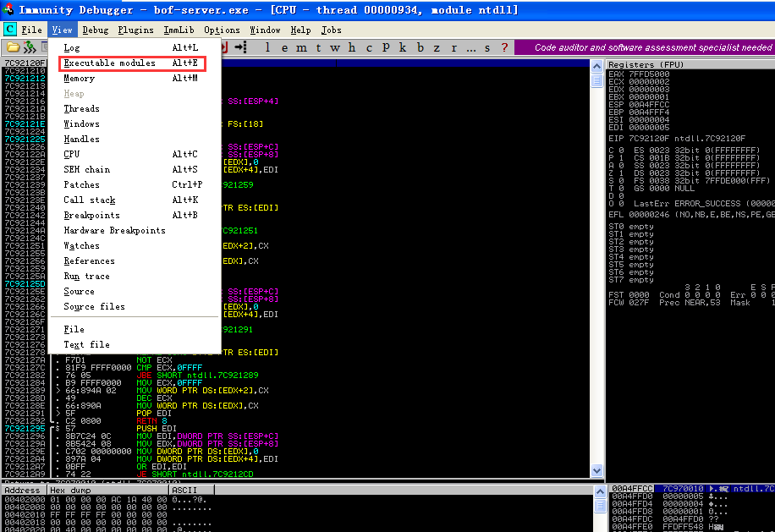Open the Debug menu
This screenshot has width=775, height=532.
(96, 30)
